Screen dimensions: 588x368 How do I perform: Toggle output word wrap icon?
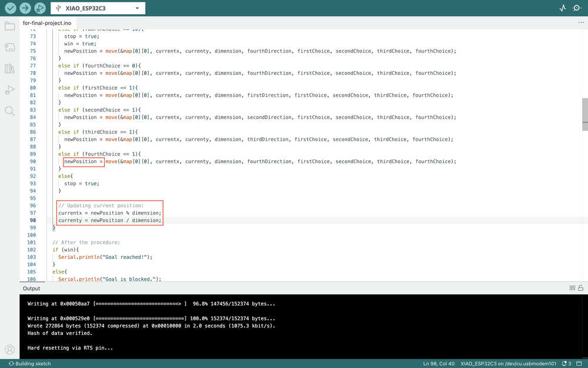coord(572,288)
